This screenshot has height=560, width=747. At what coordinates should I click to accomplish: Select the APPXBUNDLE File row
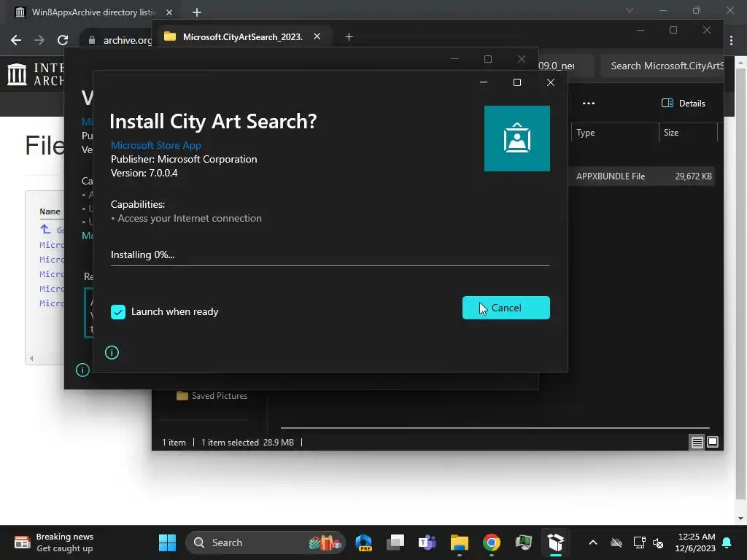coord(642,176)
